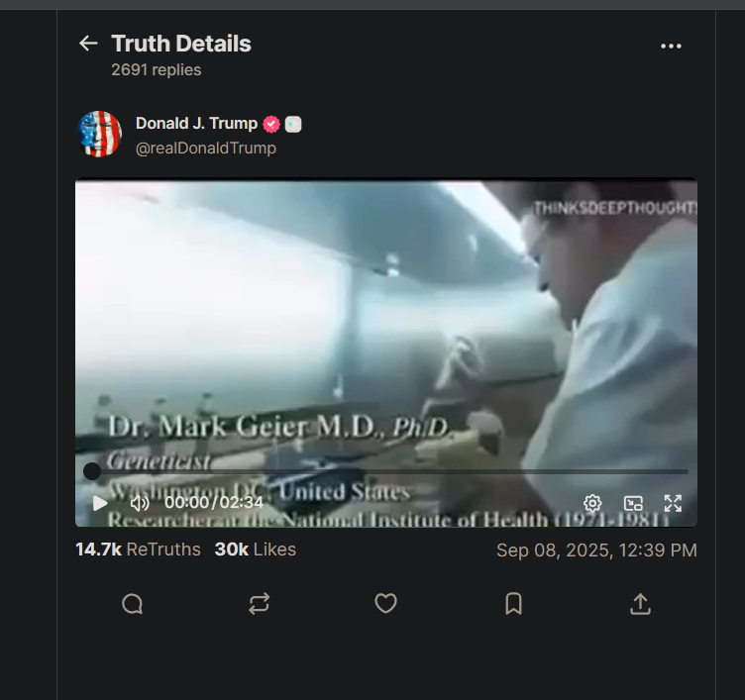Open video settings gear

point(592,503)
